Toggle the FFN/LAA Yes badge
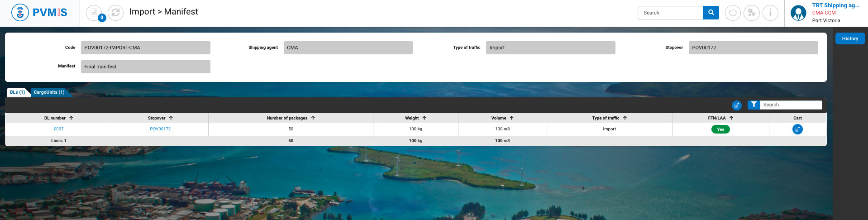The image size is (868, 220). point(720,129)
